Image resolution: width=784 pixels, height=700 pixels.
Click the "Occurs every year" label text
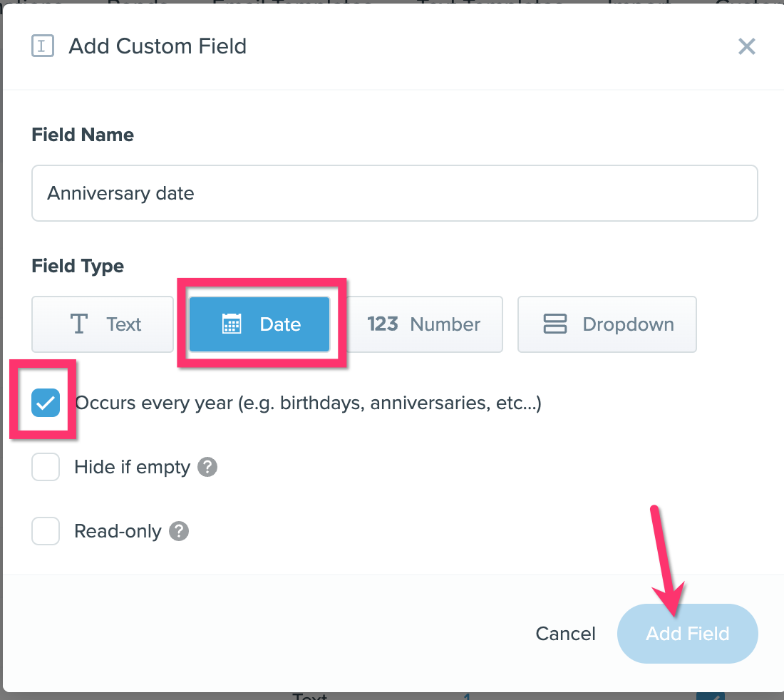308,403
